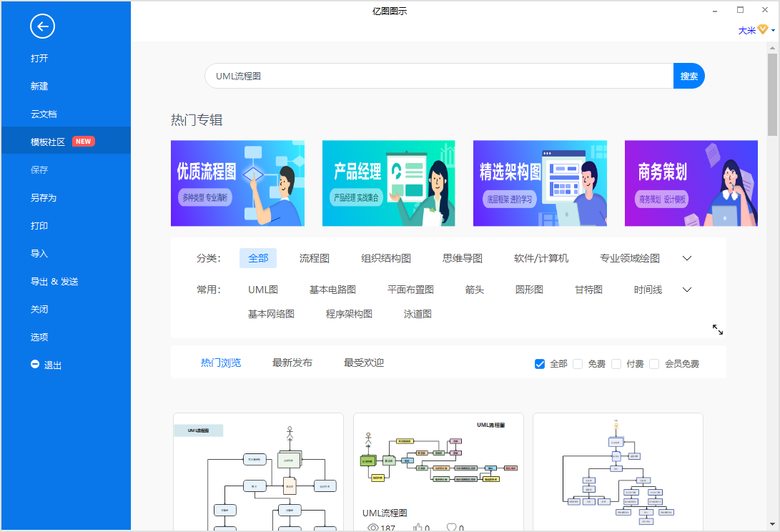Click the eye views icon under UML流程图 card

point(372,528)
